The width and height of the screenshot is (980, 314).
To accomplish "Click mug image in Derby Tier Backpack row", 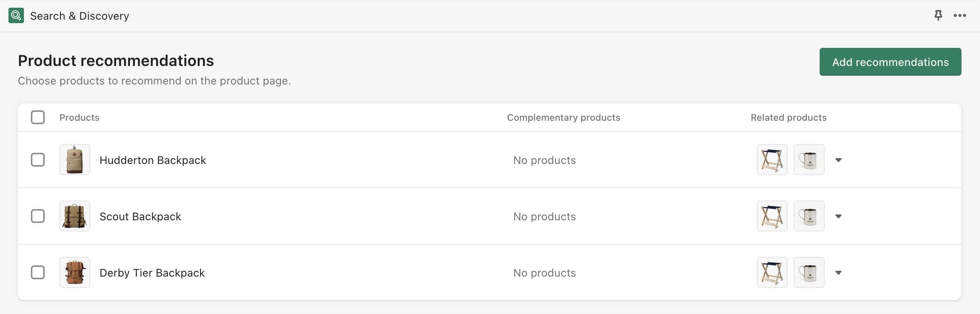I will (x=809, y=272).
